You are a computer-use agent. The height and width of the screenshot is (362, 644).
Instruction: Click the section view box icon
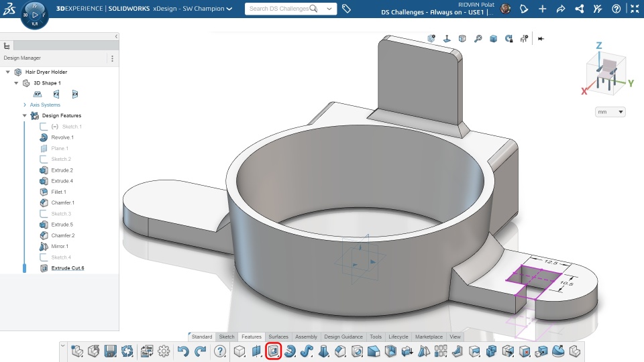[x=462, y=39]
